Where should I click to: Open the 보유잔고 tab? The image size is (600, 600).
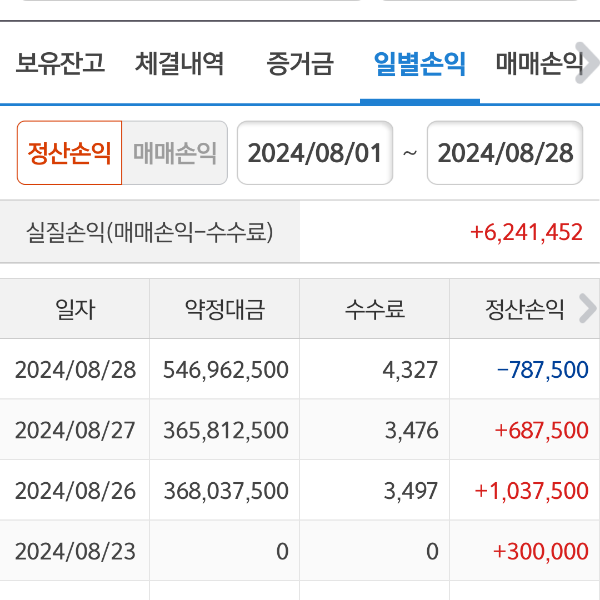coord(60,65)
